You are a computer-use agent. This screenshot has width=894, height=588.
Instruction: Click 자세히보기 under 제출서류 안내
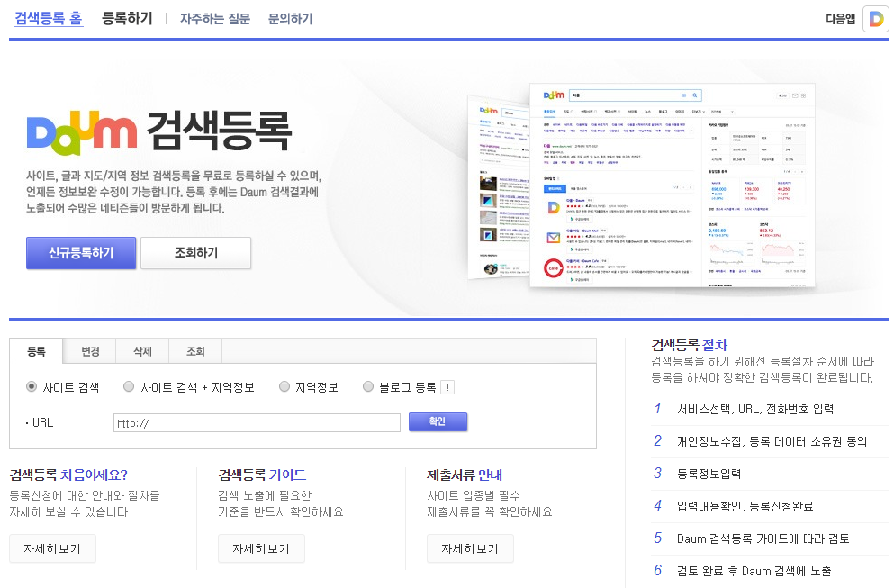click(470, 548)
